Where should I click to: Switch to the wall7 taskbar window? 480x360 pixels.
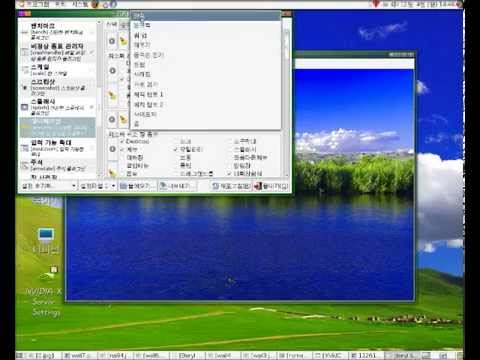tap(79, 355)
